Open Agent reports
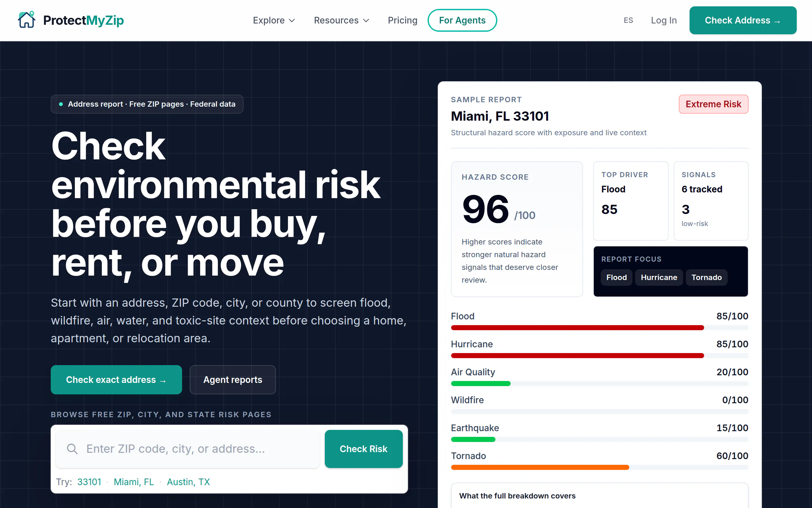 click(232, 380)
